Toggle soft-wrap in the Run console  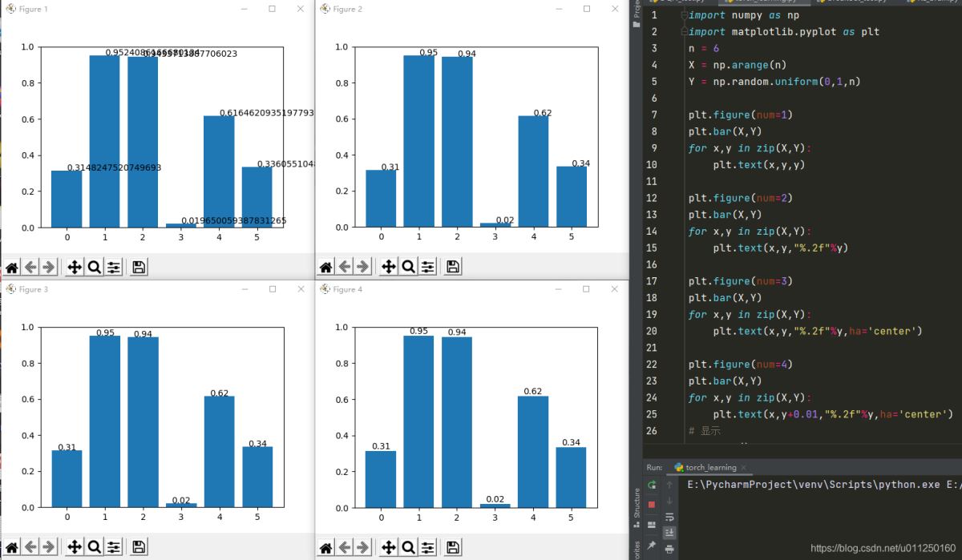point(670,517)
